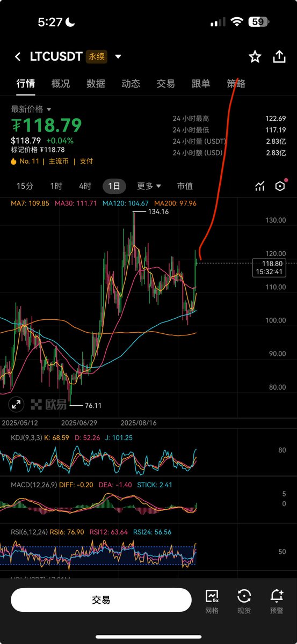Tap the 24 小时最高 value 122.69
297x644 pixels.
tap(276, 119)
